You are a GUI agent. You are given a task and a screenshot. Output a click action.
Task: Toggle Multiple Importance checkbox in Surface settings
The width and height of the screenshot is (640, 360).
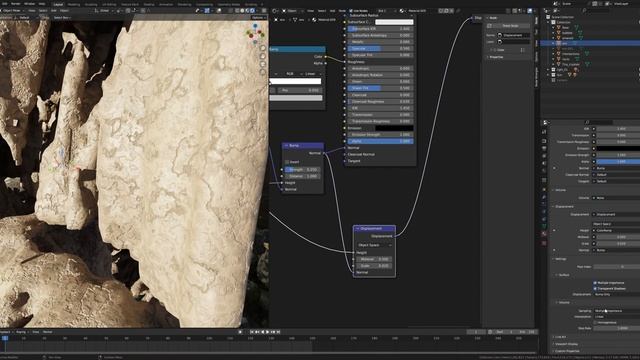595,282
